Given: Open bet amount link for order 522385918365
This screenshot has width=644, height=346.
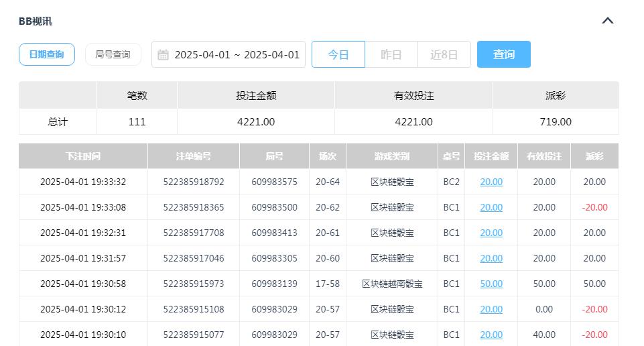Looking at the screenshot, I should click(x=491, y=207).
